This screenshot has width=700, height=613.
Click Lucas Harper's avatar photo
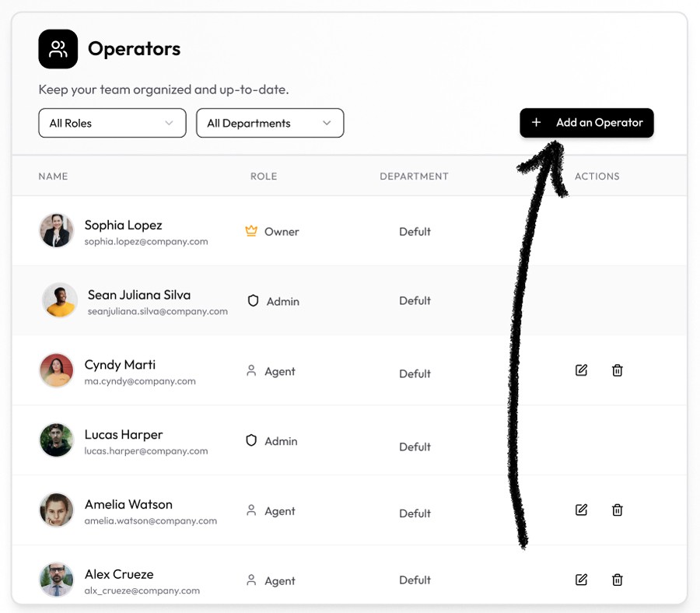(56, 440)
